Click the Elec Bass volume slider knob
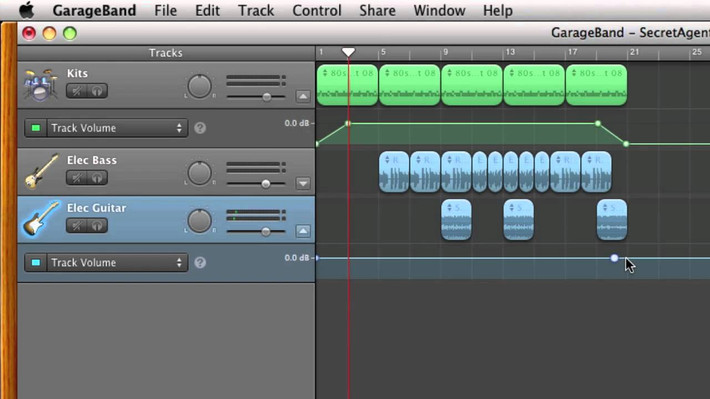The height and width of the screenshot is (399, 710). click(x=266, y=183)
